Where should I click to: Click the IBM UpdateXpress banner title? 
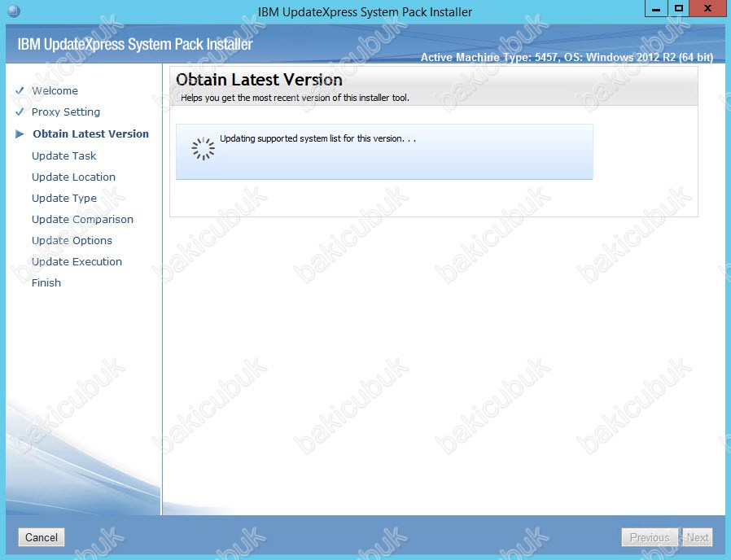tap(135, 44)
